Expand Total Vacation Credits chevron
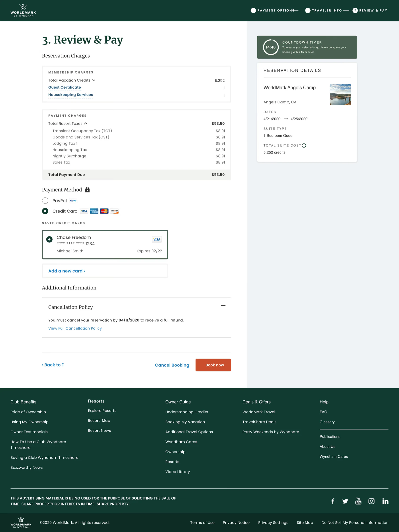Screen dimensions: 399x532 click(x=94, y=80)
